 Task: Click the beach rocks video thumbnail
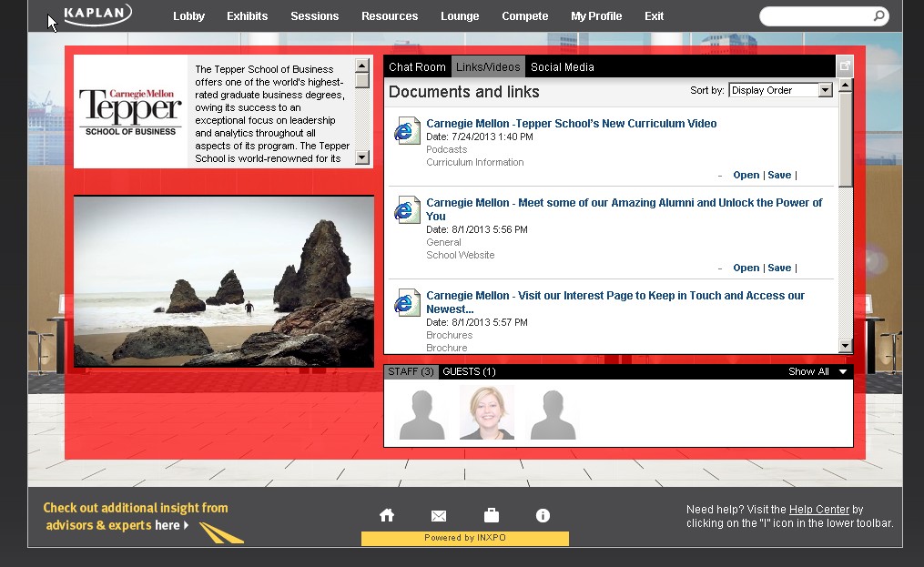pyautogui.click(x=224, y=281)
